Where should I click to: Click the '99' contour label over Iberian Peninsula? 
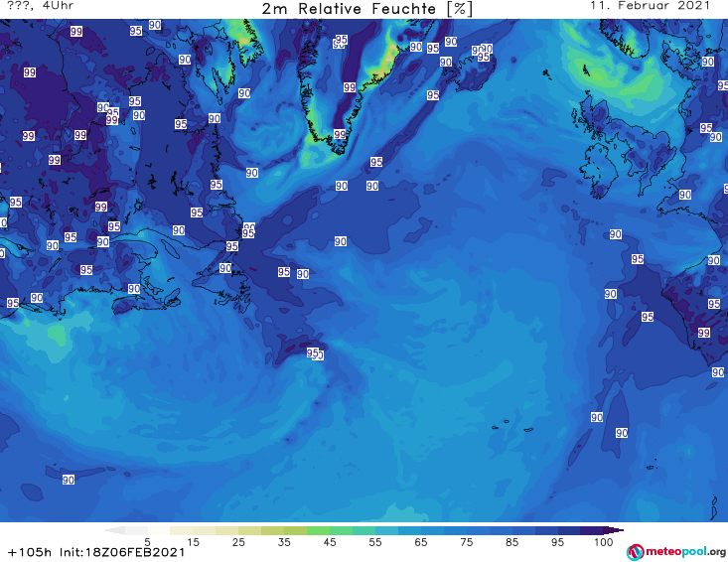[704, 333]
